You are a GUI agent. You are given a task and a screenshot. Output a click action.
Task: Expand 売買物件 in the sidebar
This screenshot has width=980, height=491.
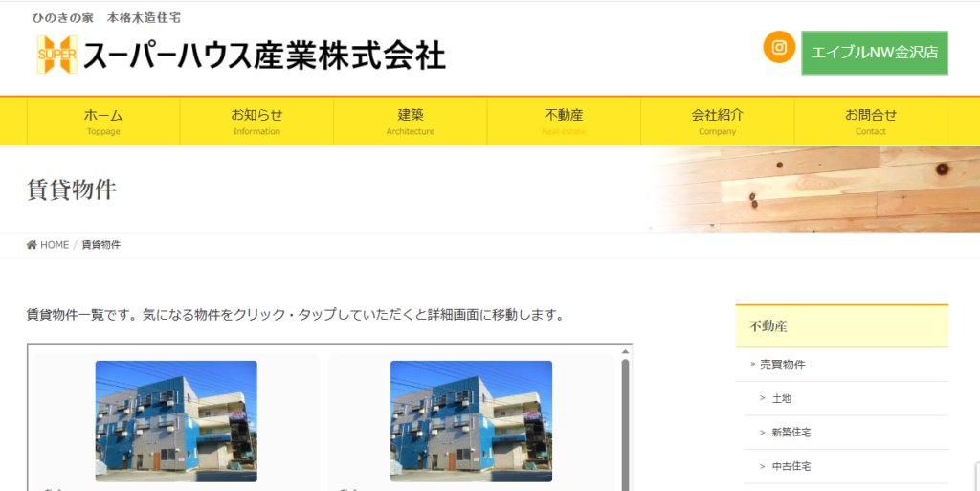782,365
